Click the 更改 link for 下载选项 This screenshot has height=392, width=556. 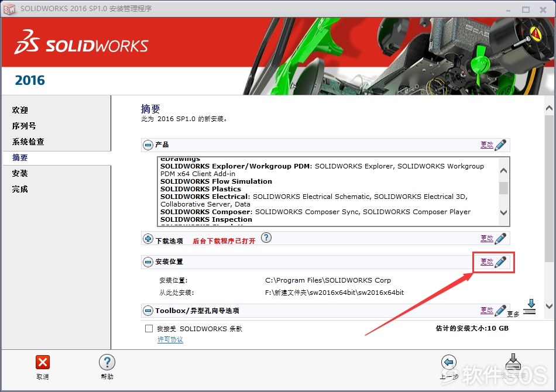[487, 238]
